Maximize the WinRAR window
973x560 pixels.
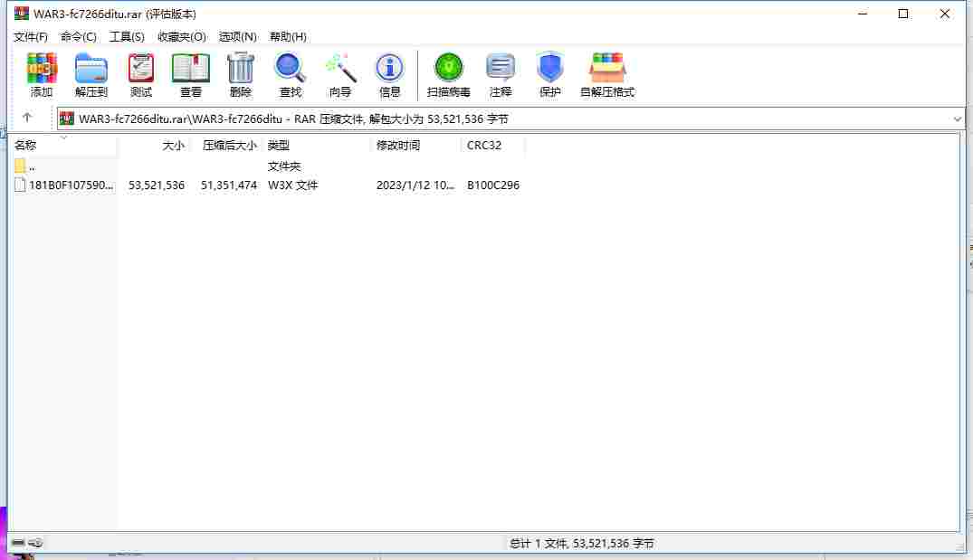[903, 13]
